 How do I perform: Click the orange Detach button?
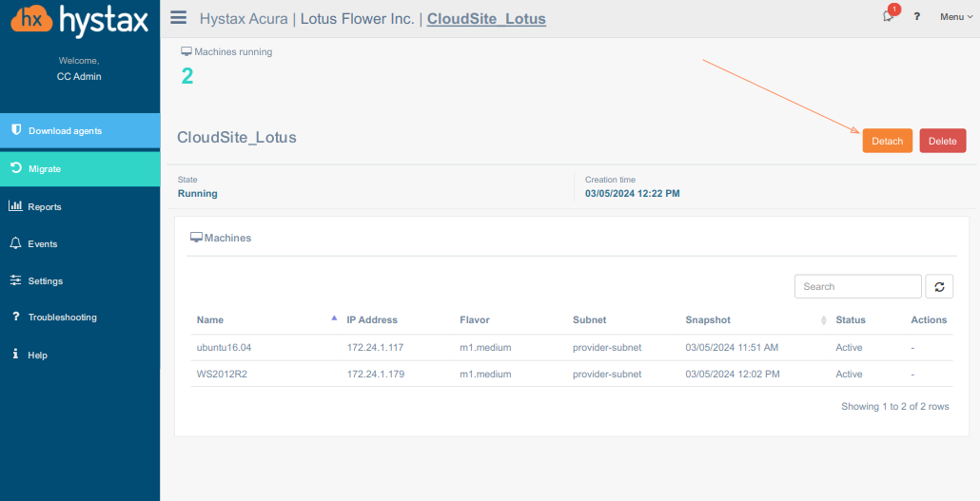click(887, 141)
